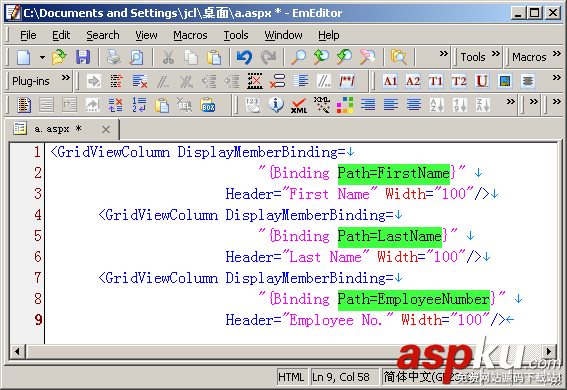Screen dimensions: 567x390
Task: Expand main toolbar overflow chevron
Action: (443, 54)
